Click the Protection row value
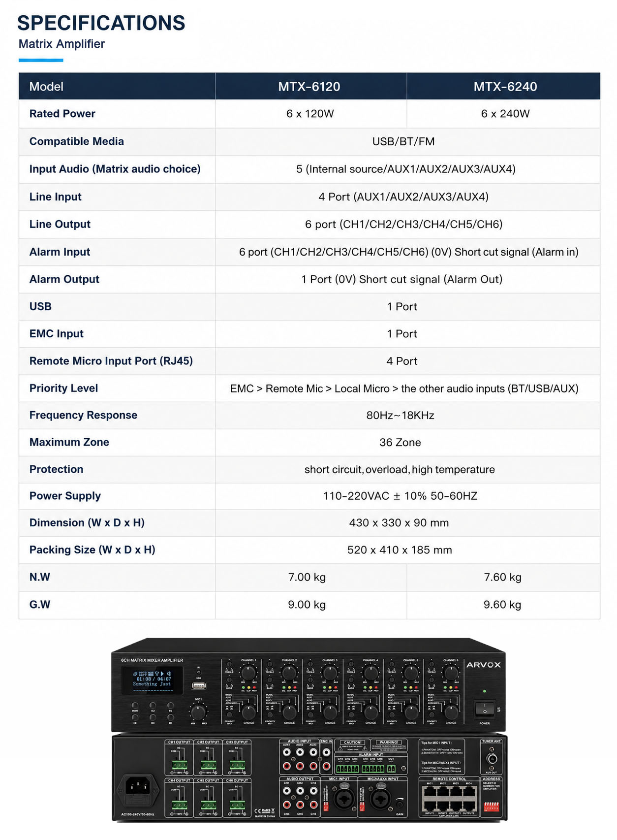Viewport: 617px width, 840px height. point(400,470)
